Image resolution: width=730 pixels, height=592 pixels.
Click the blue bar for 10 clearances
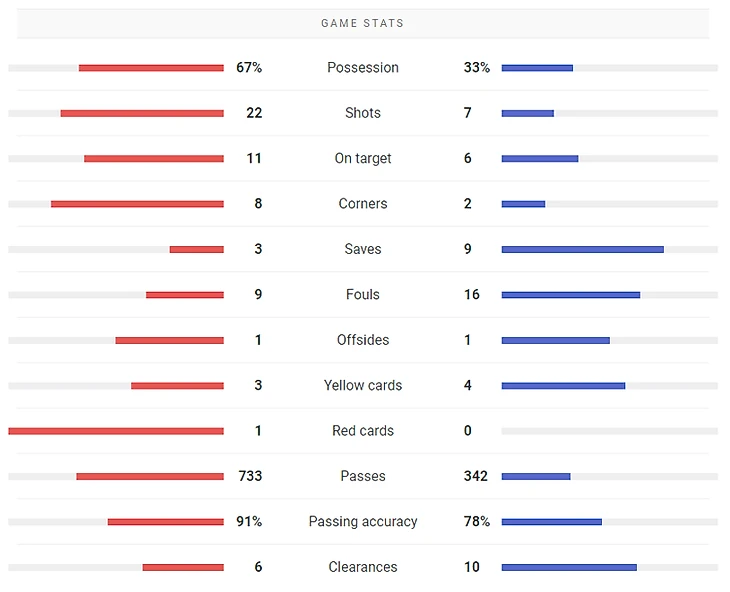coord(569,567)
